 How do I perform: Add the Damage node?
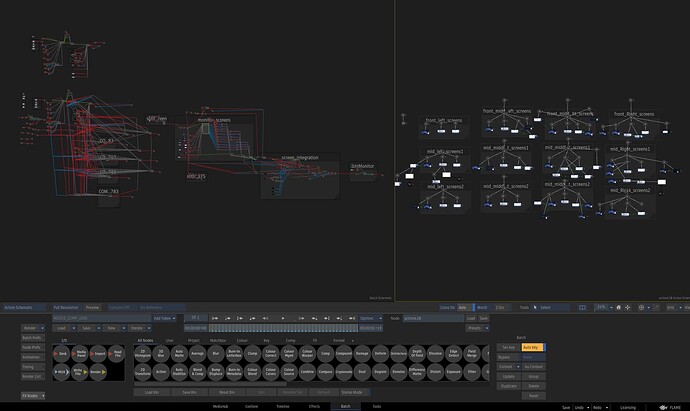362,353
